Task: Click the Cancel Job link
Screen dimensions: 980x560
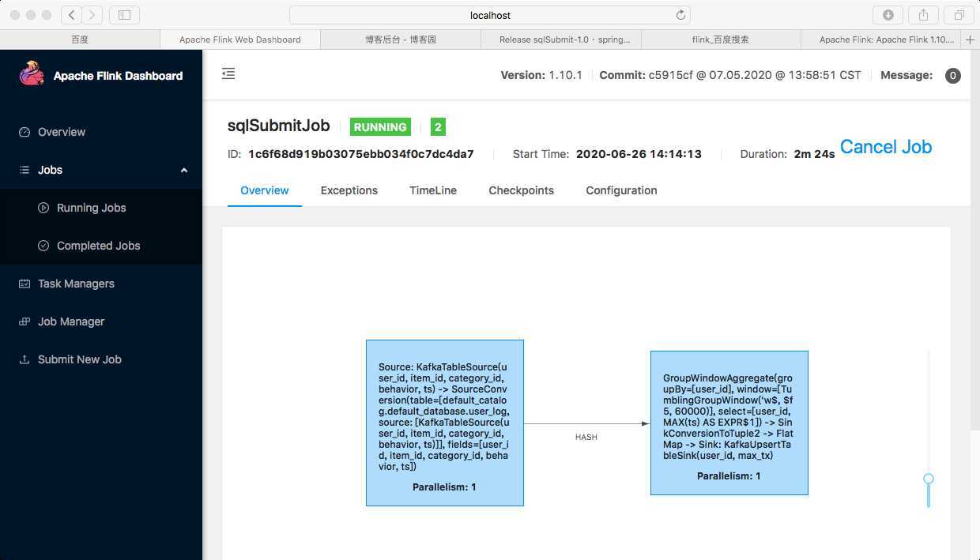Action: click(x=886, y=147)
